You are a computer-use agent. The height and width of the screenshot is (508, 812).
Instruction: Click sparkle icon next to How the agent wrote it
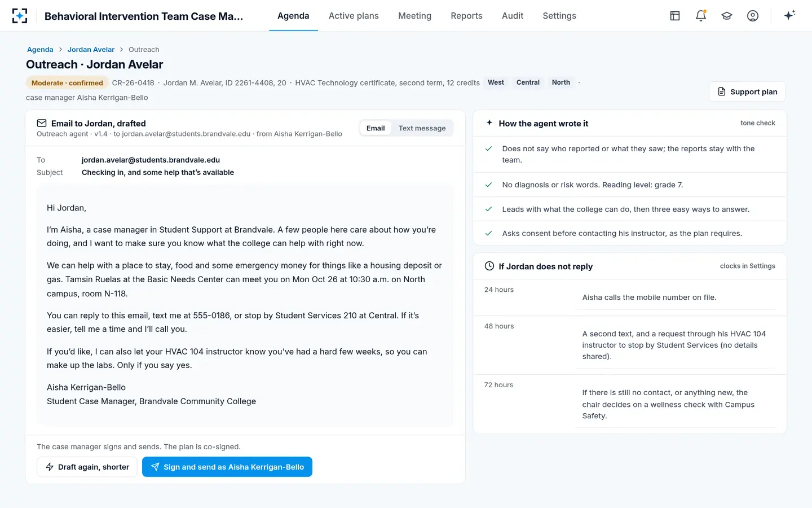click(489, 122)
